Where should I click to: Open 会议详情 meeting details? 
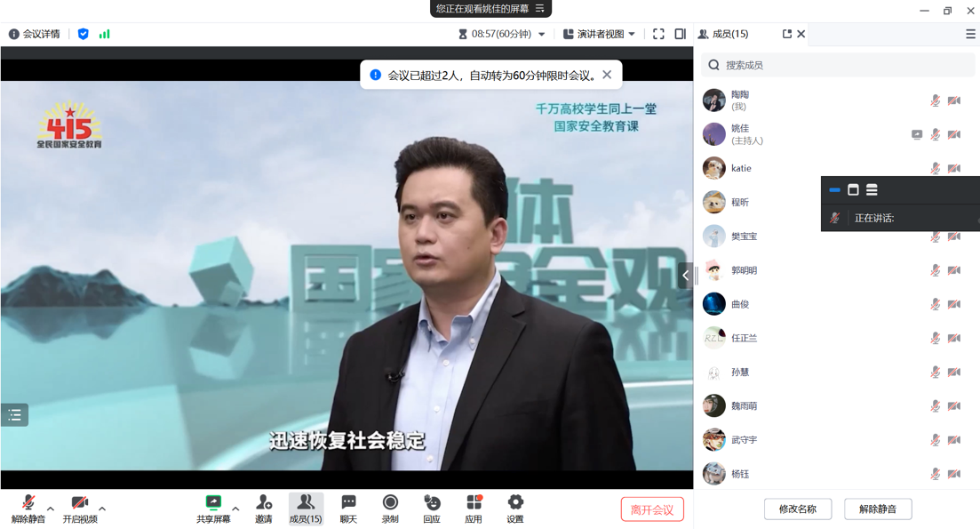coord(35,34)
